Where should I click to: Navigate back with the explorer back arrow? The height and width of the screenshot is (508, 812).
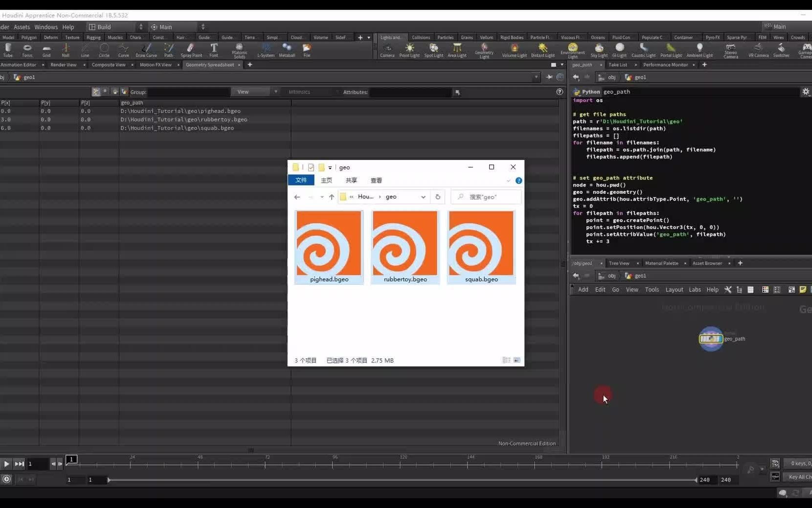[297, 197]
